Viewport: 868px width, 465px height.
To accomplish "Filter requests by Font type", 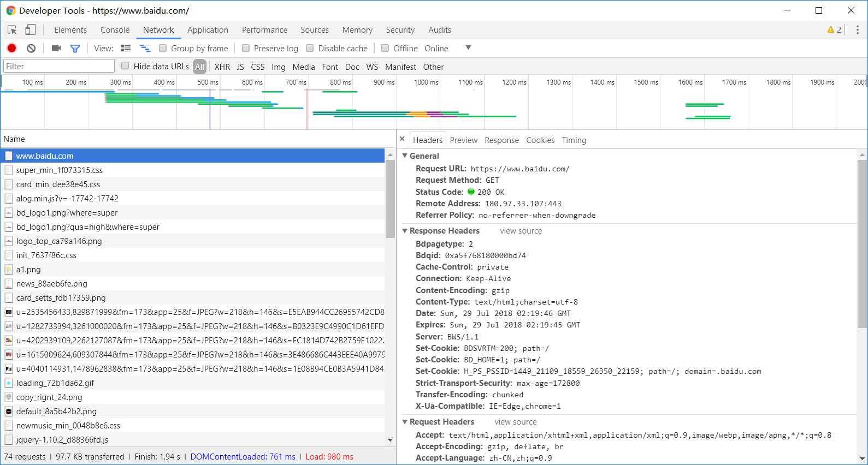I will [x=330, y=67].
